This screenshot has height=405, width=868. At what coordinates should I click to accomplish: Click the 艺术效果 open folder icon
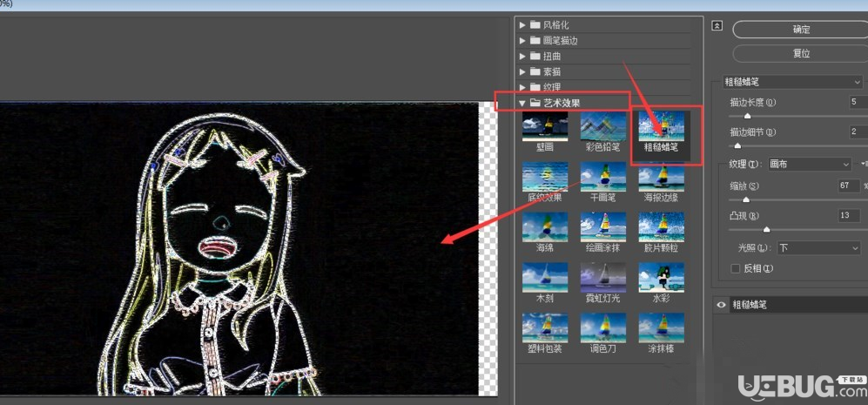click(535, 103)
